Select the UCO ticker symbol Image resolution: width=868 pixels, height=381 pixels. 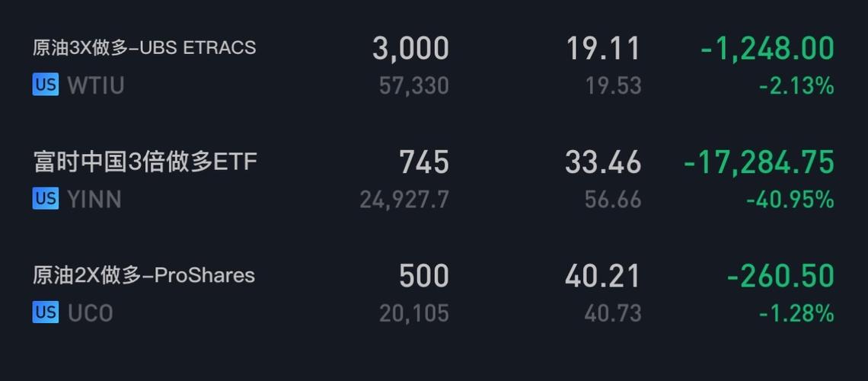(90, 313)
